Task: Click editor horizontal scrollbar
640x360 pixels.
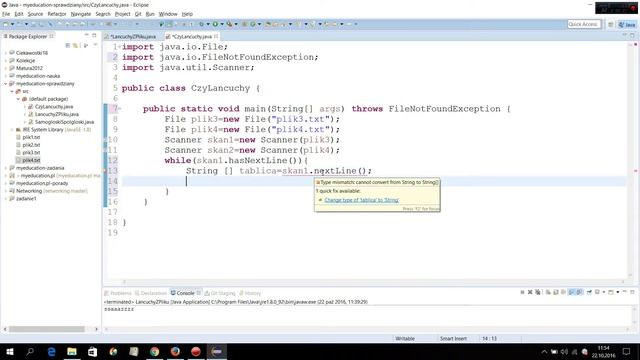Action: click(373, 282)
